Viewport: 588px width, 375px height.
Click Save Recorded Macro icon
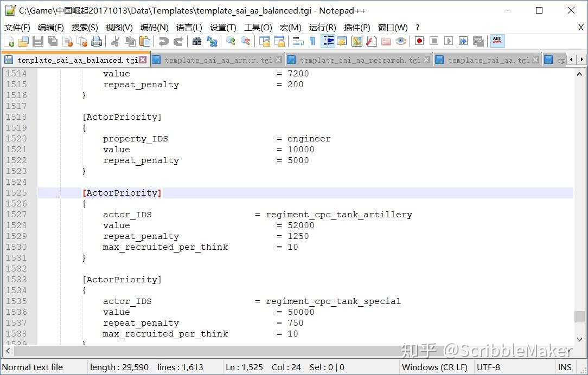pos(478,41)
